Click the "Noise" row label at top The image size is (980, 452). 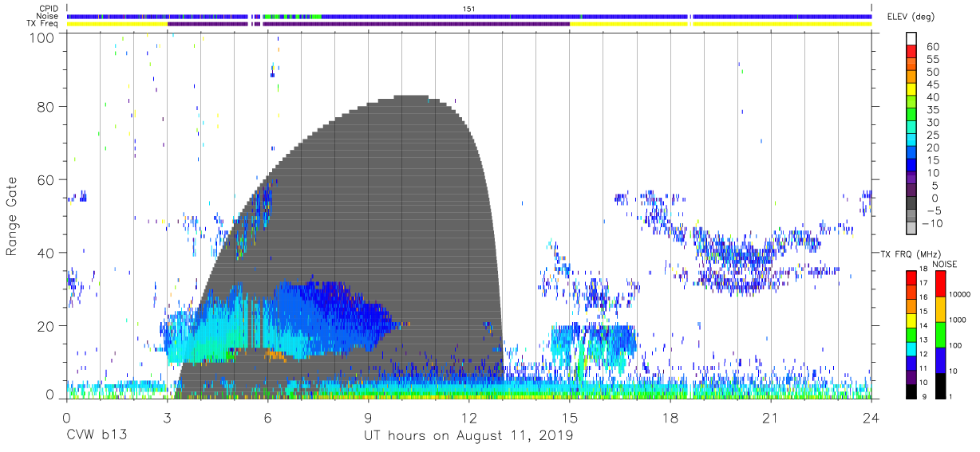[47, 16]
